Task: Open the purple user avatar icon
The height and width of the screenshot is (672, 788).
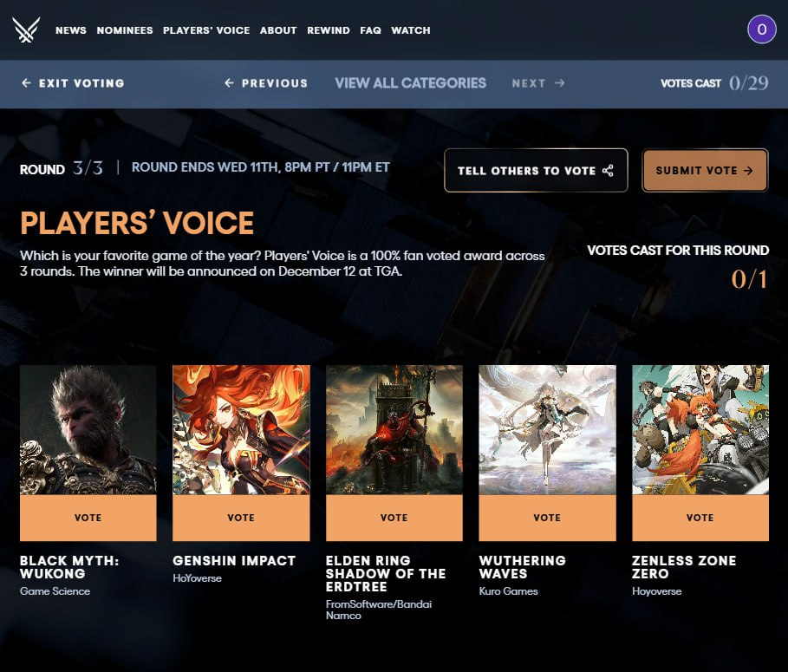Action: pos(761,29)
